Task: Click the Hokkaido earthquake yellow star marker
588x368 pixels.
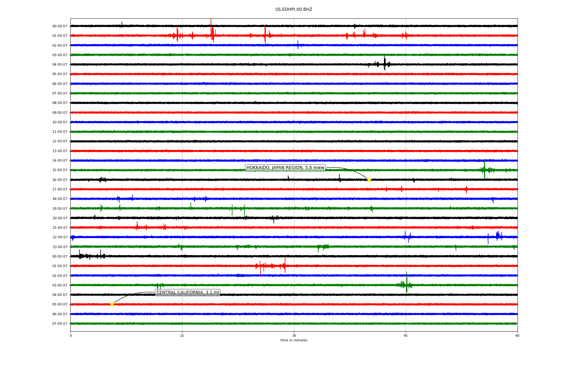Action: (369, 180)
